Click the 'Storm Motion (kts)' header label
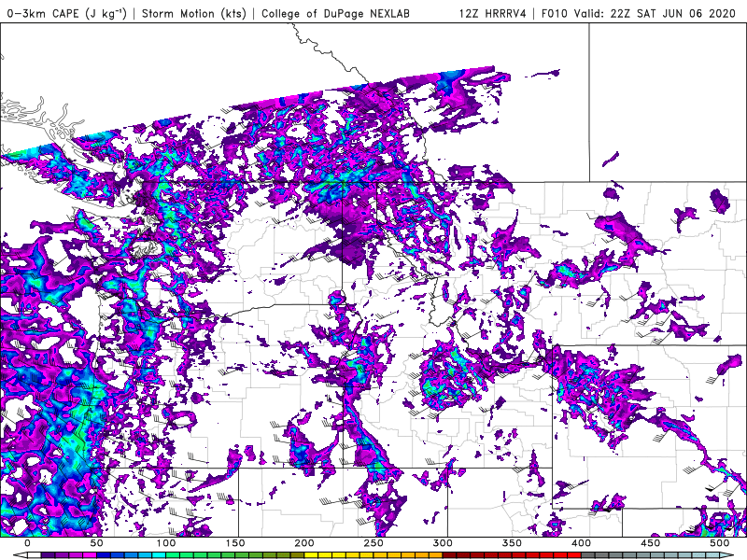 tap(194, 13)
